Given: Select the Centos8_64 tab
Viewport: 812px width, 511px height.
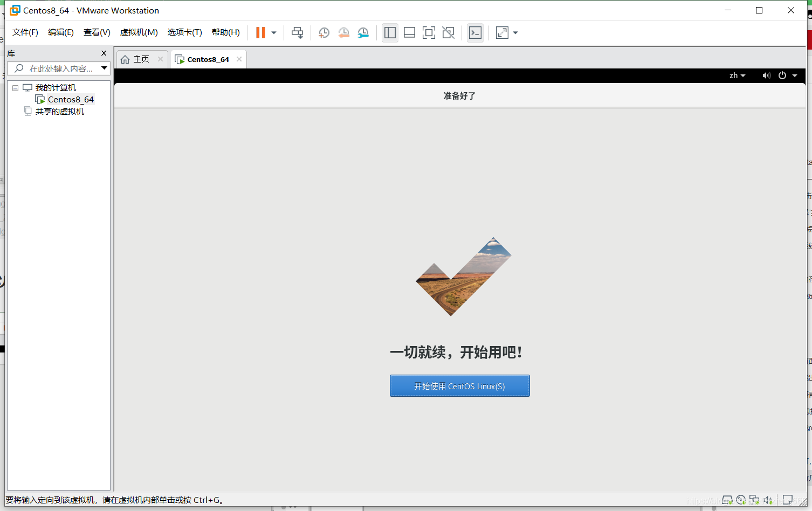Looking at the screenshot, I should tap(208, 59).
